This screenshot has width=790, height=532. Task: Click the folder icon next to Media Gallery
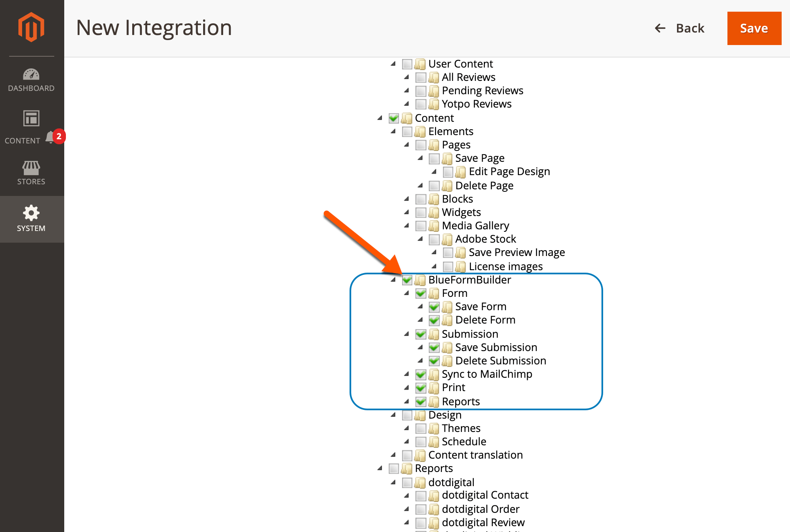click(434, 226)
